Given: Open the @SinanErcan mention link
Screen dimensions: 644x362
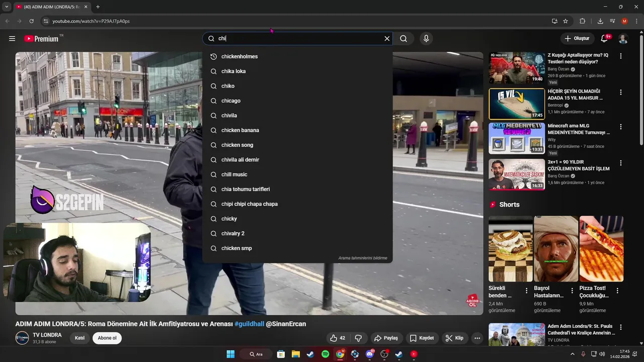Looking at the screenshot, I should click(x=286, y=324).
